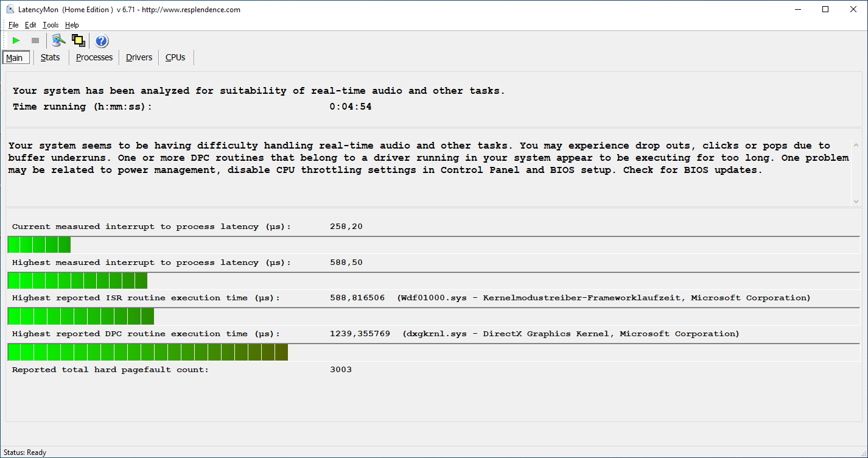This screenshot has width=868, height=458.
Task: Select the DPC time value 1239,355769
Action: (360, 334)
